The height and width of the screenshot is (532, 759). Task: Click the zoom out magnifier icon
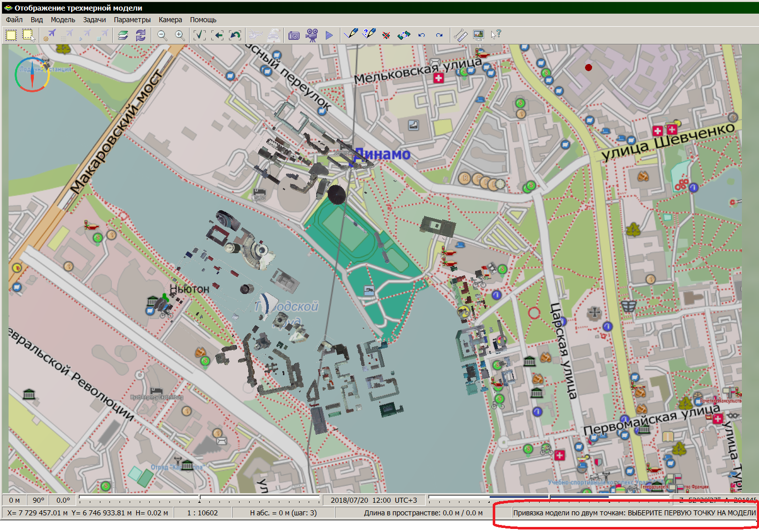pos(162,35)
